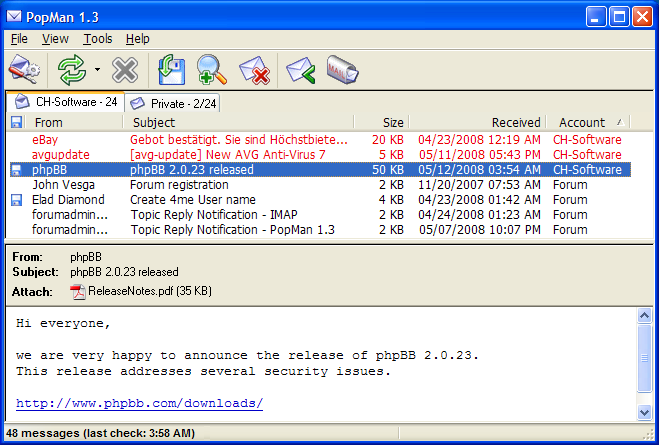Viewport: 659px width, 445px height.
Task: Sort the list by the From column header
Action: (x=74, y=122)
